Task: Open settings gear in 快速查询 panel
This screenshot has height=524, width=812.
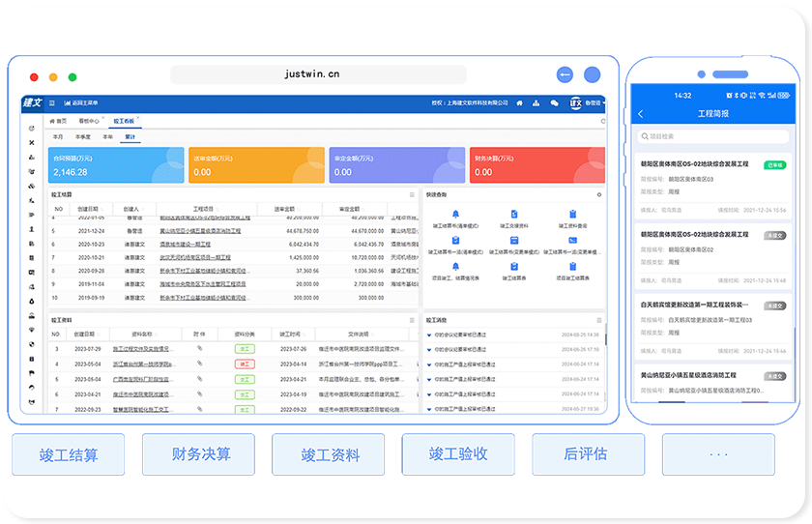Action: coord(599,194)
